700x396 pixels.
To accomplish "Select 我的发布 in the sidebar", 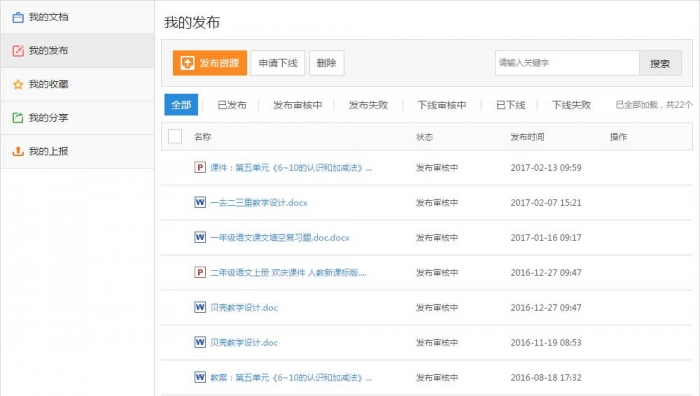I will (x=78, y=50).
